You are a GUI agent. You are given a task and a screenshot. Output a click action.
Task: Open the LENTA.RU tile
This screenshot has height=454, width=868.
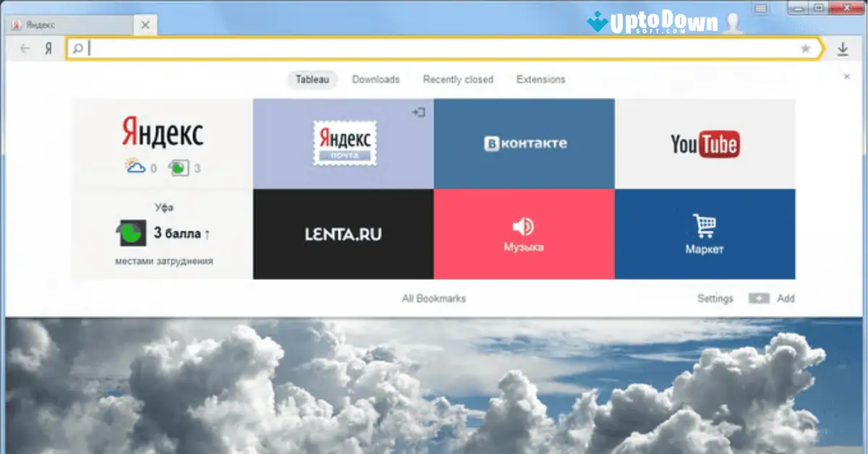click(x=343, y=233)
